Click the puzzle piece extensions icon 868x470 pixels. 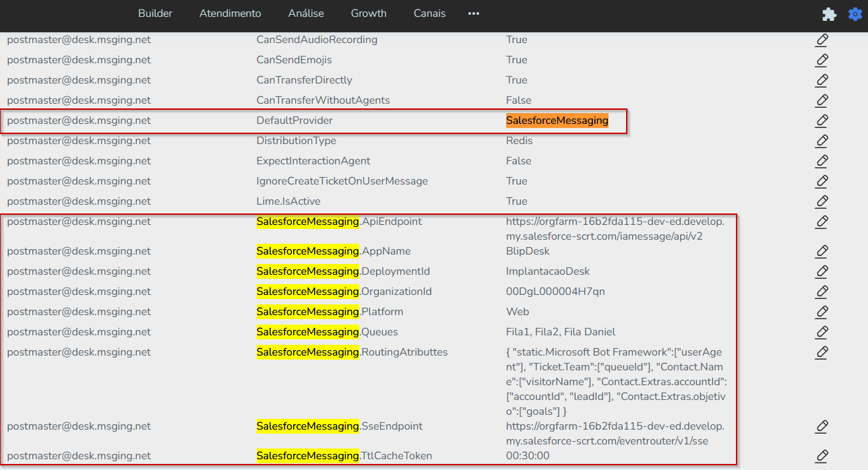pos(829,14)
